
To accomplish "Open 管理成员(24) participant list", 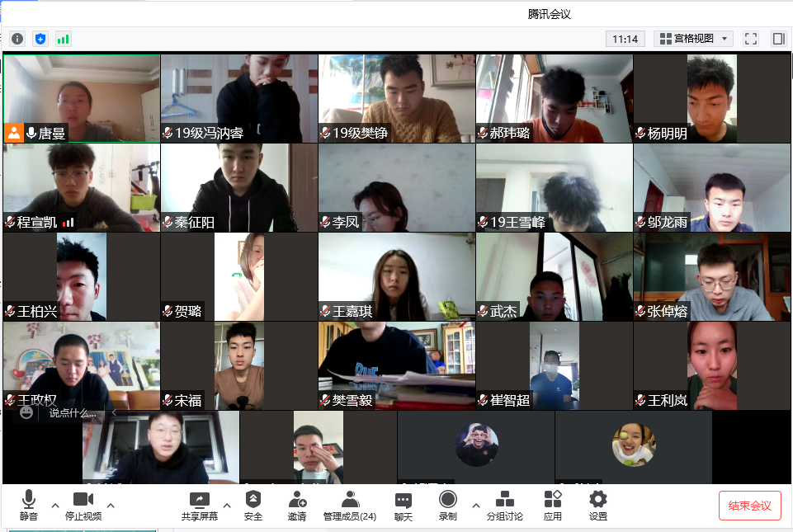I will point(350,506).
